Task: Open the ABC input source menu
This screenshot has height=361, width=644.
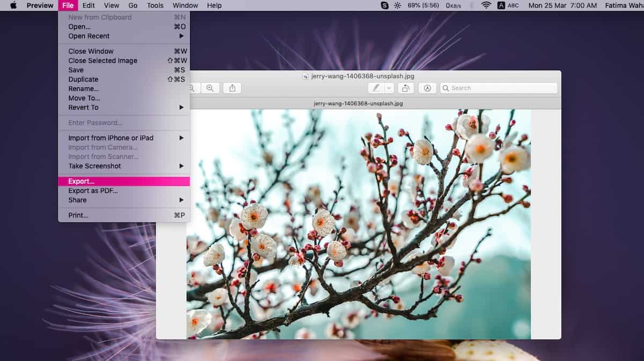Action: pyautogui.click(x=508, y=5)
